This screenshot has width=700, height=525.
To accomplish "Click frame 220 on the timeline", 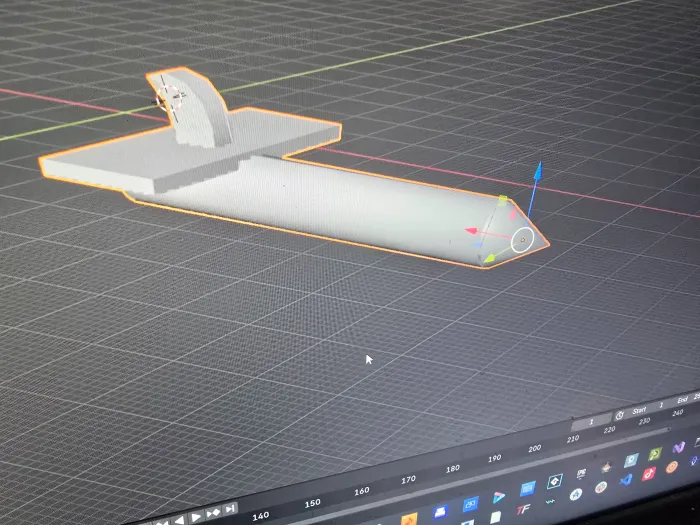I will (609, 430).
